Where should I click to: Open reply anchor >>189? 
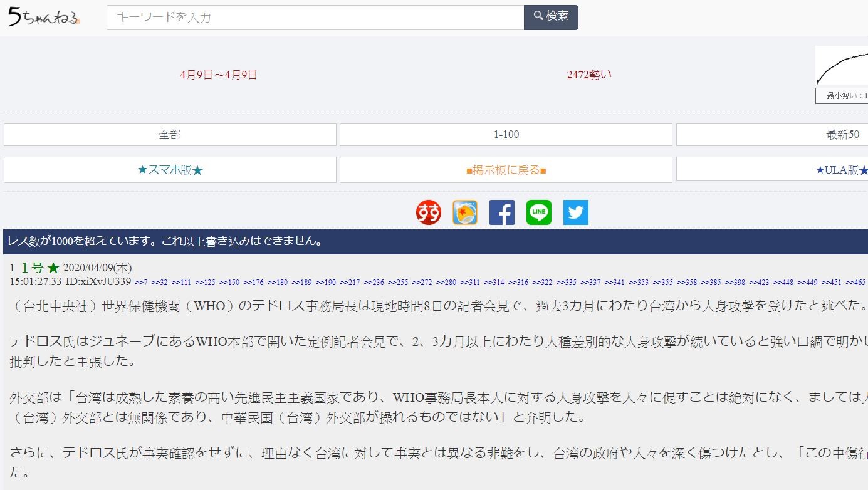pos(301,282)
